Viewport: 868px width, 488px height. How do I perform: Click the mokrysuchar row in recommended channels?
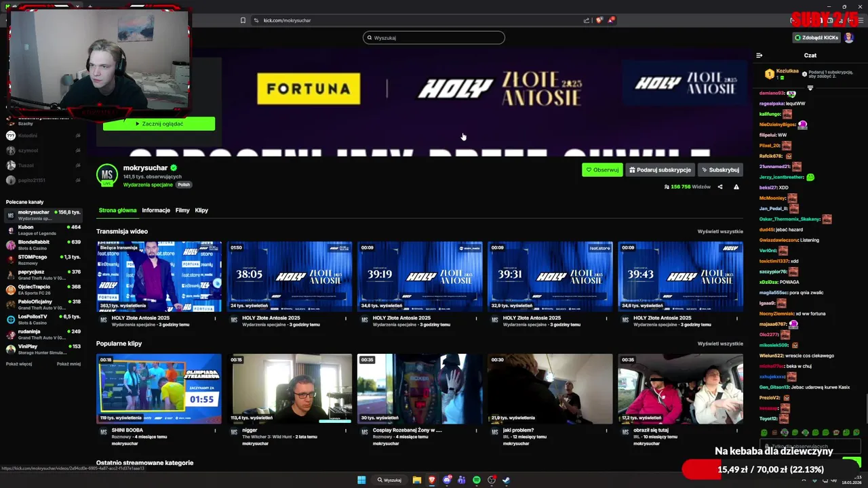[43, 215]
